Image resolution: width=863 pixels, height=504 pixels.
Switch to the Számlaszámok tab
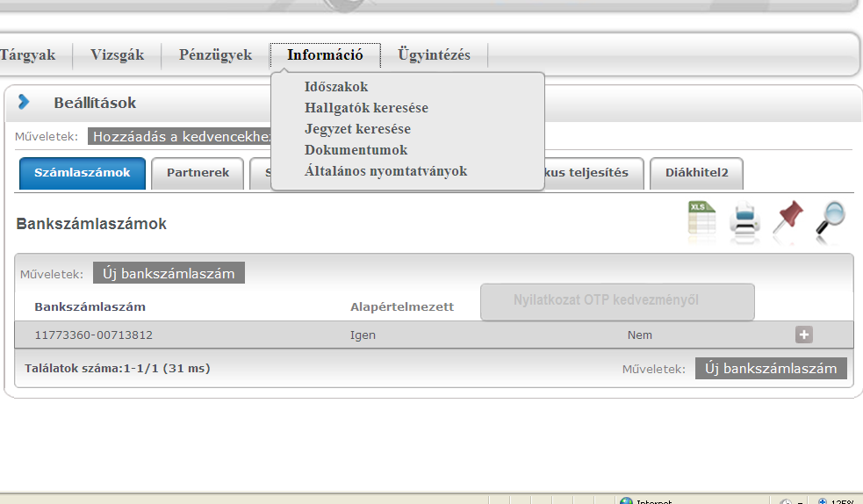pyautogui.click(x=83, y=173)
